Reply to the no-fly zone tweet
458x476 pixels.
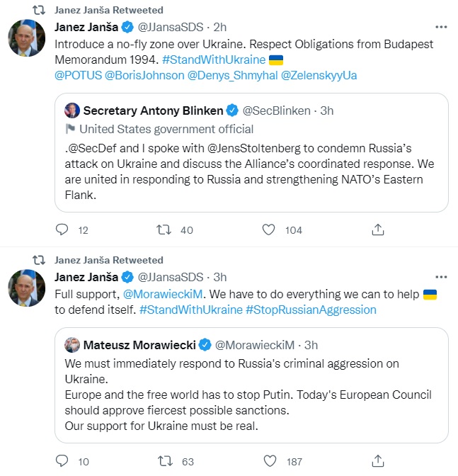pos(62,229)
